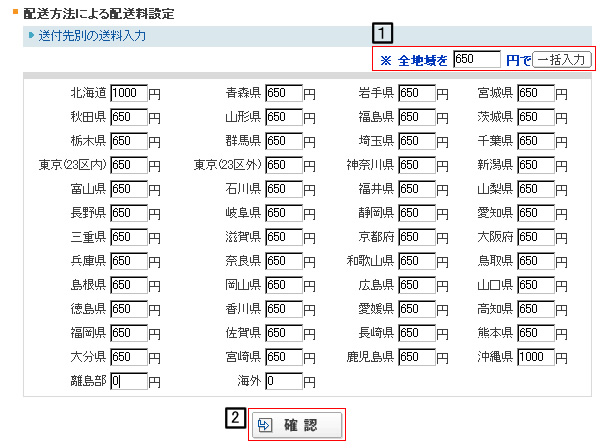Click the 岐阜県 shipping fee field
The width and height of the screenshot is (602, 448).
284,213
